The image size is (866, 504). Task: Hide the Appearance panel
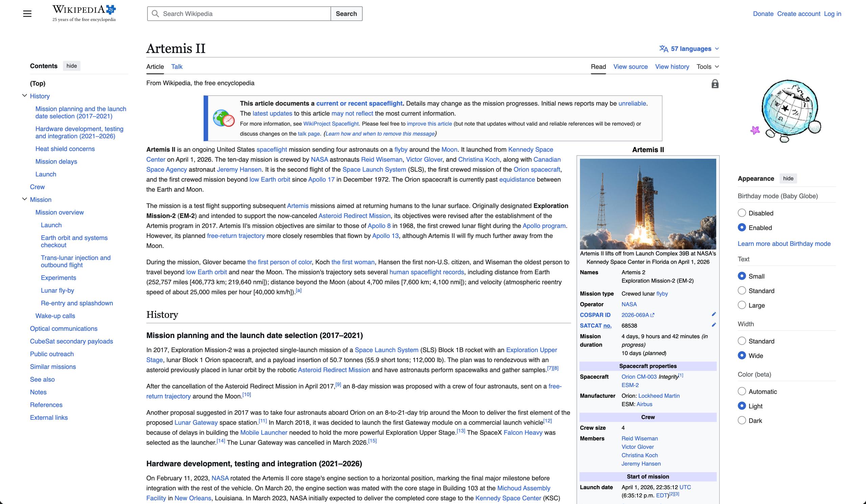788,178
